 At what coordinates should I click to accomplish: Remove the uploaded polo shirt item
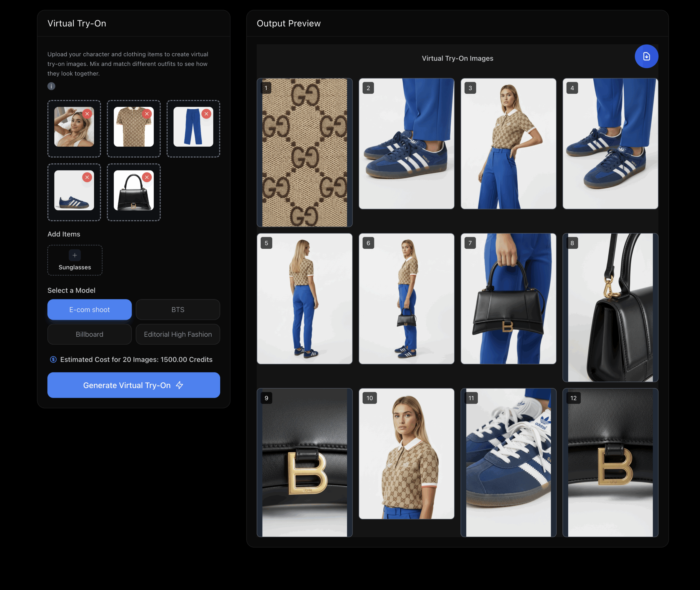147,114
